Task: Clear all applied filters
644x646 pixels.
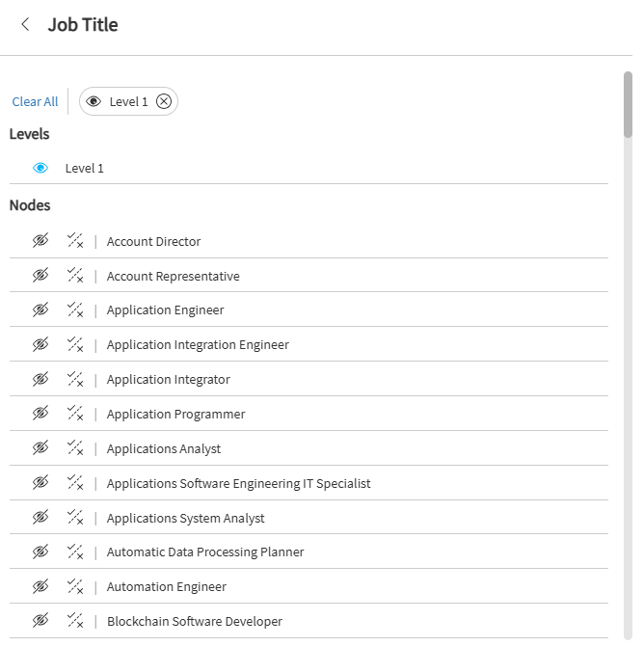Action: coord(35,102)
